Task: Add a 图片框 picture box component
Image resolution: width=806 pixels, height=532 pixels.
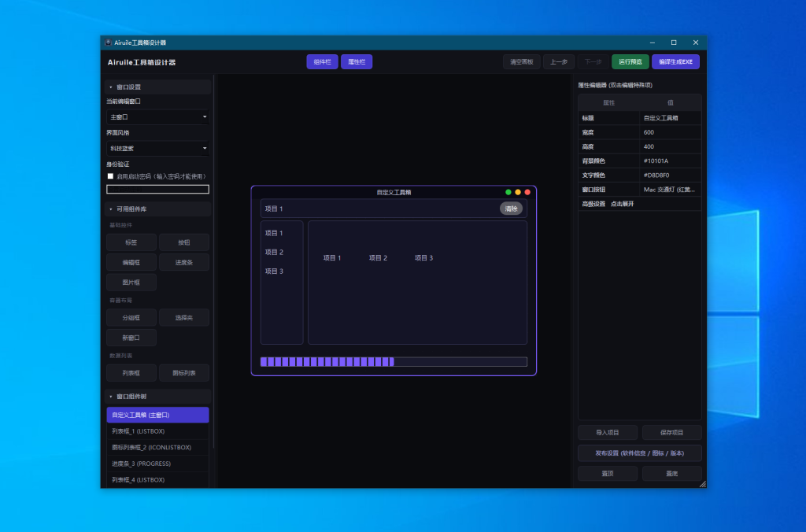Action: coord(131,283)
